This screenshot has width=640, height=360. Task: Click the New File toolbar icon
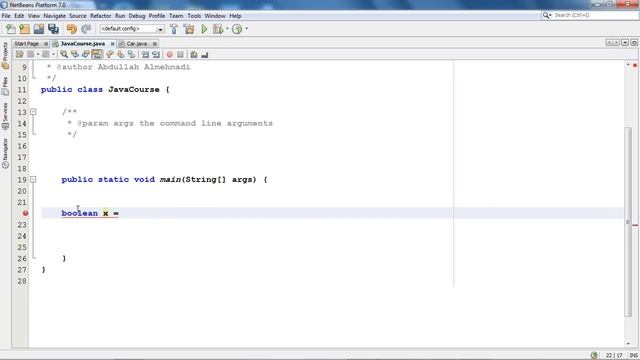pos(10,29)
